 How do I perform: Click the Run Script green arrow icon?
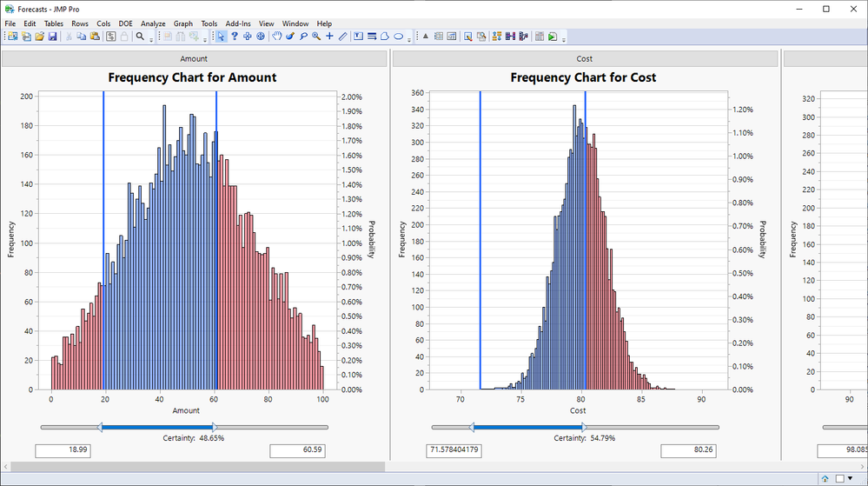tap(553, 37)
